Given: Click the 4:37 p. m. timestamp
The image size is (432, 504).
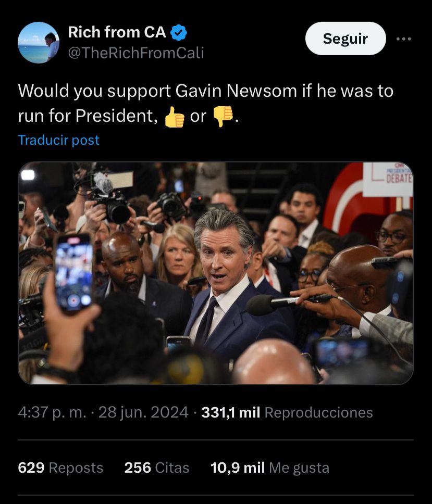Looking at the screenshot, I should 52,412.
